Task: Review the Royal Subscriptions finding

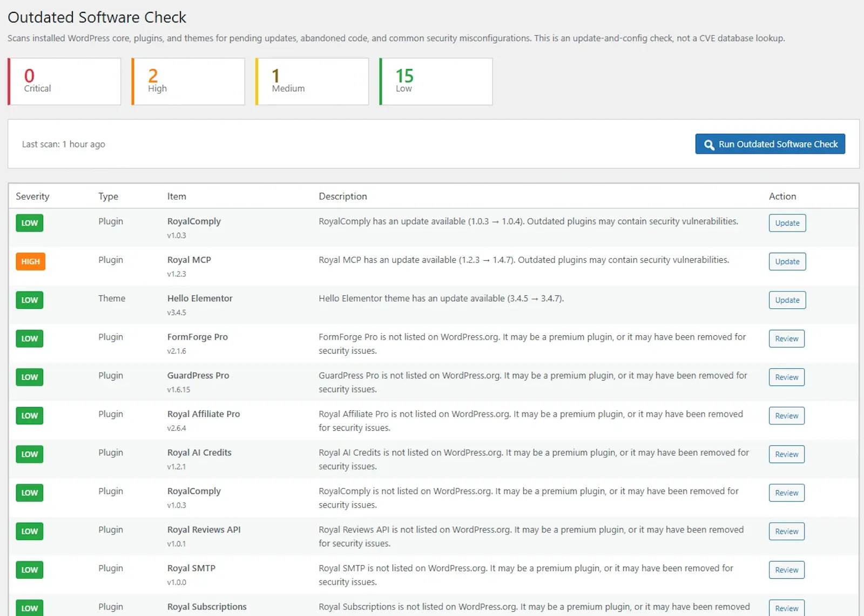Action: (787, 608)
